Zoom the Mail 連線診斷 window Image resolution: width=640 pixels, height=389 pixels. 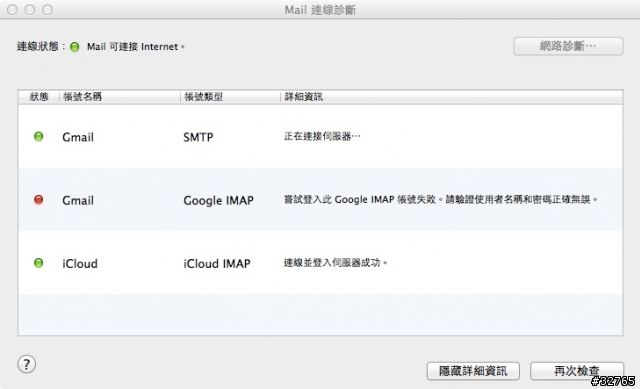pyautogui.click(x=47, y=9)
